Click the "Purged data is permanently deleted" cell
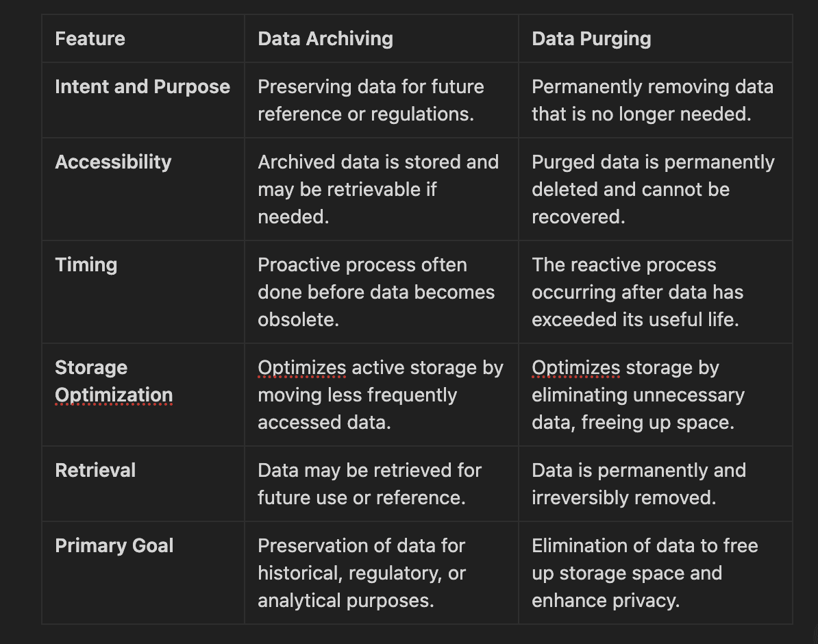Viewport: 818px width, 644px height. click(653, 189)
